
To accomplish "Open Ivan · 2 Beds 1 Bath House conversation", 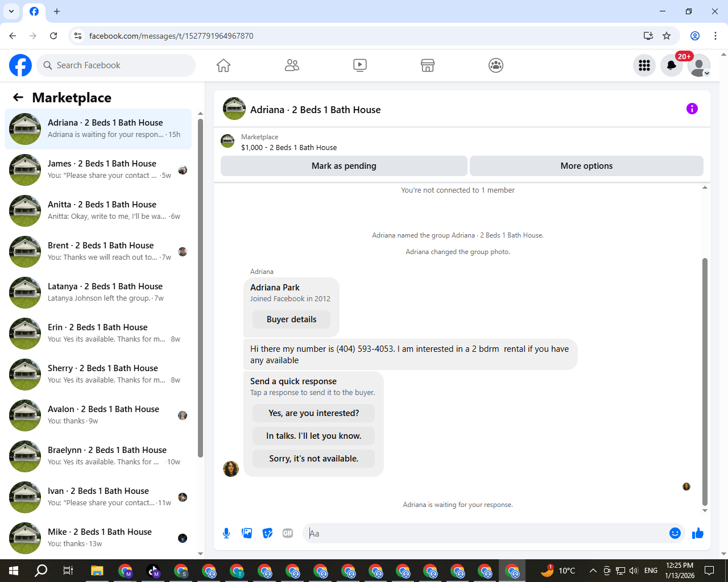I will pyautogui.click(x=98, y=497).
